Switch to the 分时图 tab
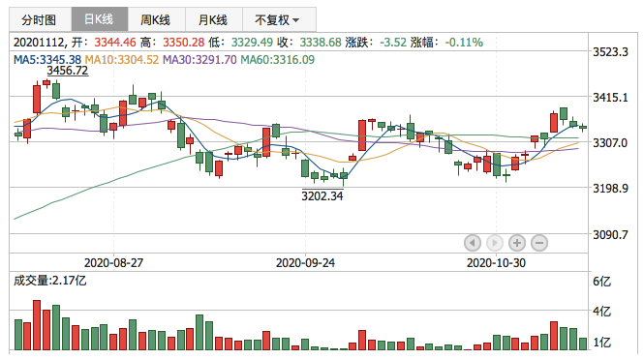The height and width of the screenshot is (359, 644). point(40,19)
